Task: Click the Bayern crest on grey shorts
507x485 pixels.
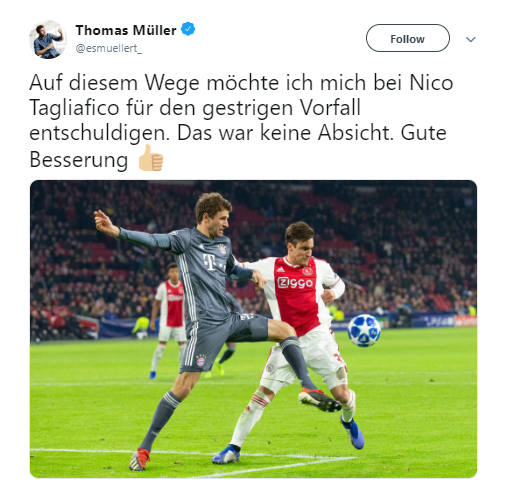Action: pyautogui.click(x=201, y=361)
